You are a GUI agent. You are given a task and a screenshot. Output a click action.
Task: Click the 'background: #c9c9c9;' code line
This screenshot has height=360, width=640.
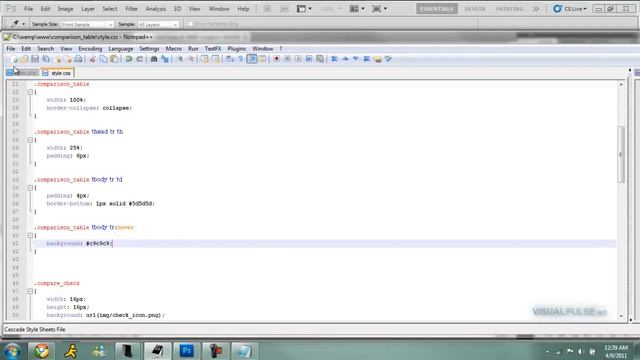(80, 244)
